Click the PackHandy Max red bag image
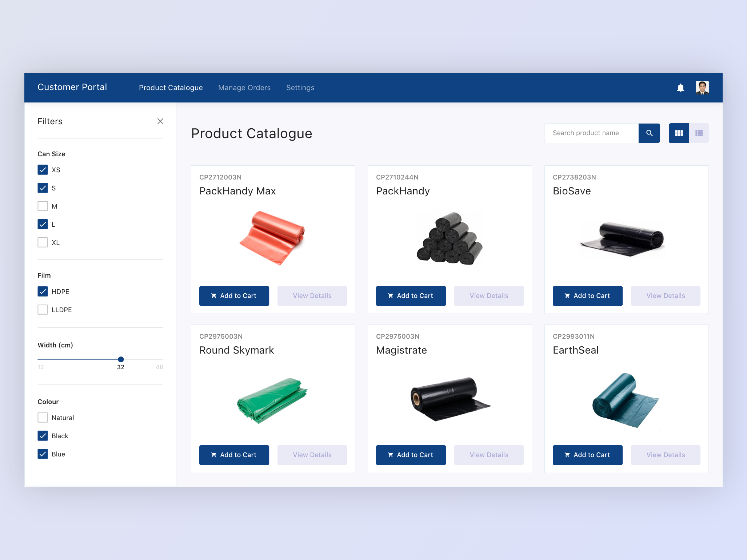This screenshot has height=560, width=747. point(272,238)
